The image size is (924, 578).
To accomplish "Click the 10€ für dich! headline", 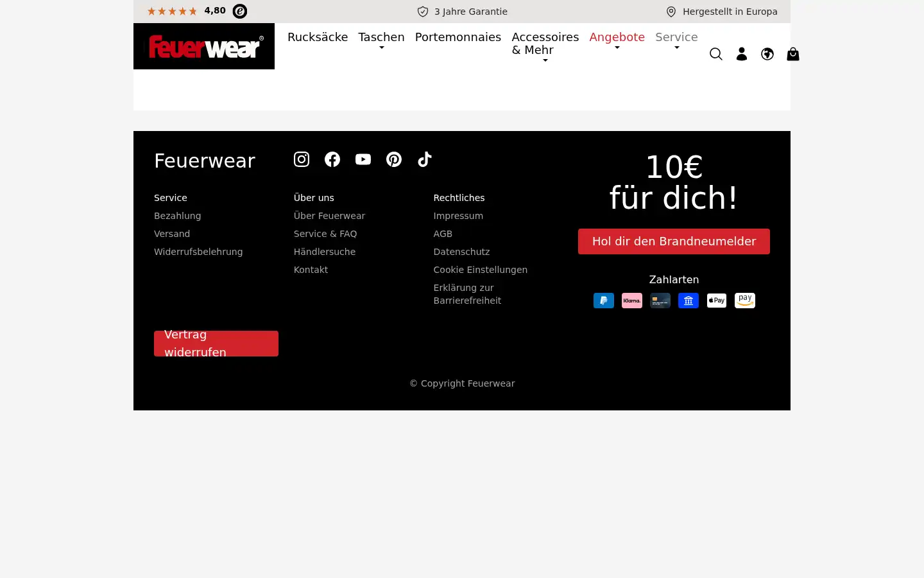I will click(x=674, y=182).
